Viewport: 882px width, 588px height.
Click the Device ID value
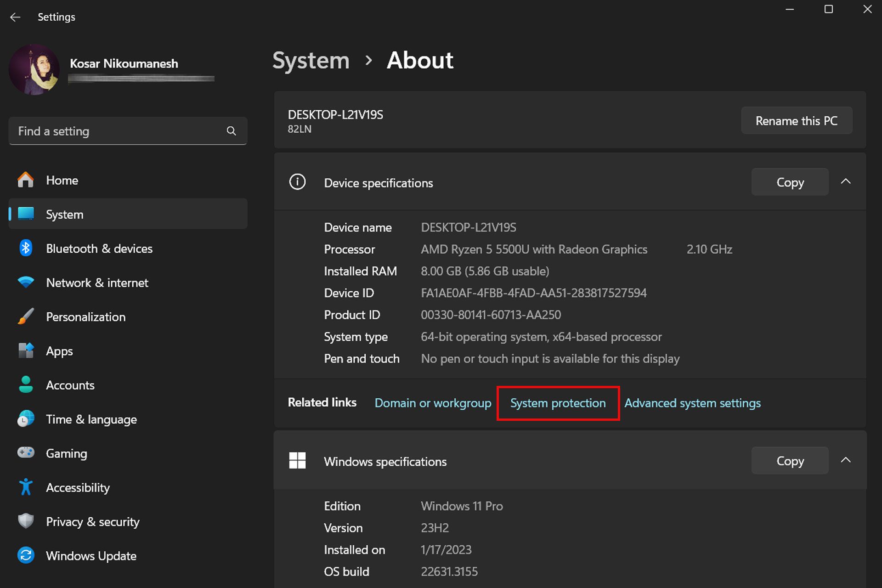(533, 293)
